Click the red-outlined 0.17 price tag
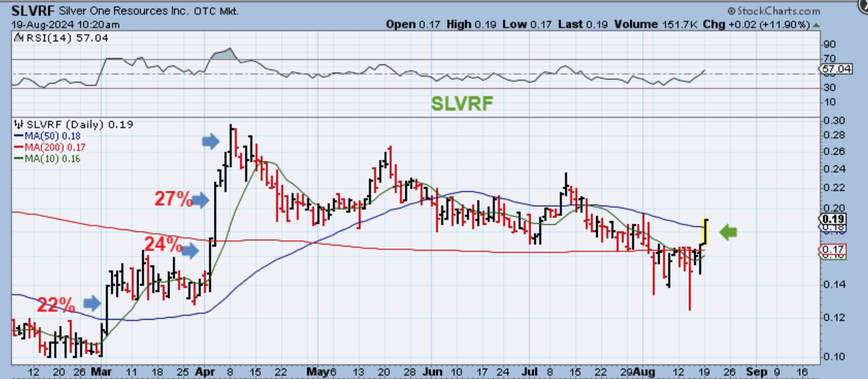868x379 pixels. pos(833,249)
